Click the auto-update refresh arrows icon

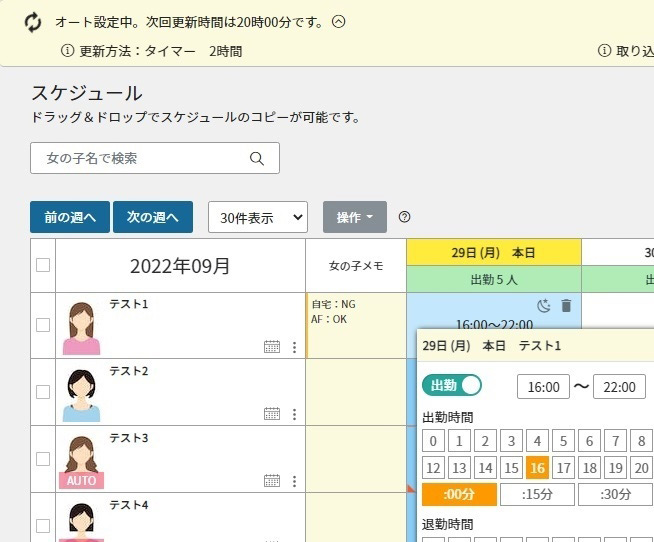point(33,21)
